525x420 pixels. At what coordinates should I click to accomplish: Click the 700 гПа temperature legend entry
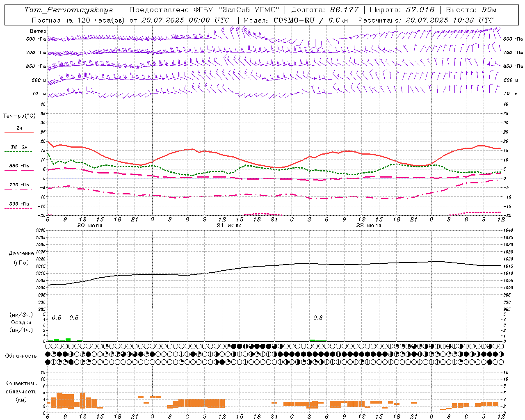19,185
